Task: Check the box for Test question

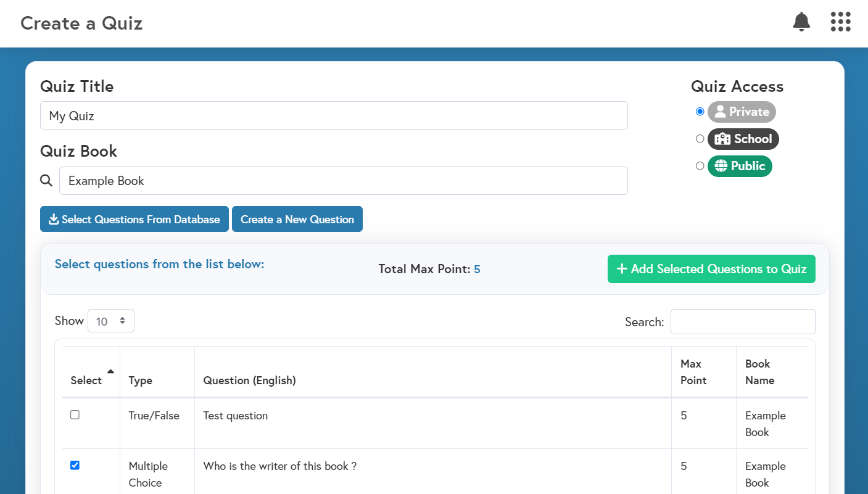Action: tap(75, 415)
